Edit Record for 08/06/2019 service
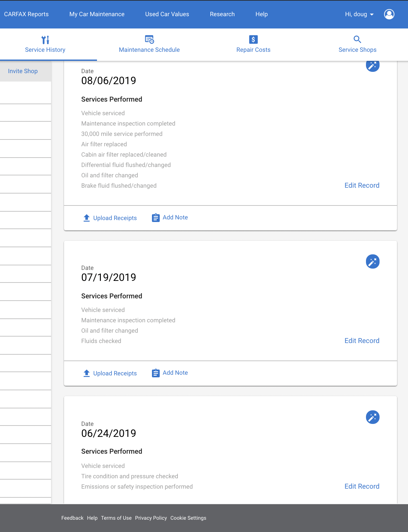Screen dimensions: 408x532 362,185
